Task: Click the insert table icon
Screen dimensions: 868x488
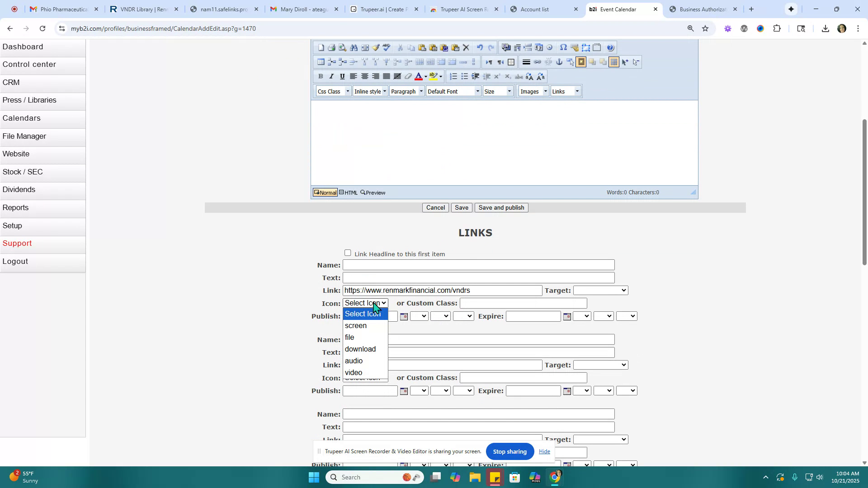Action: pos(321,62)
